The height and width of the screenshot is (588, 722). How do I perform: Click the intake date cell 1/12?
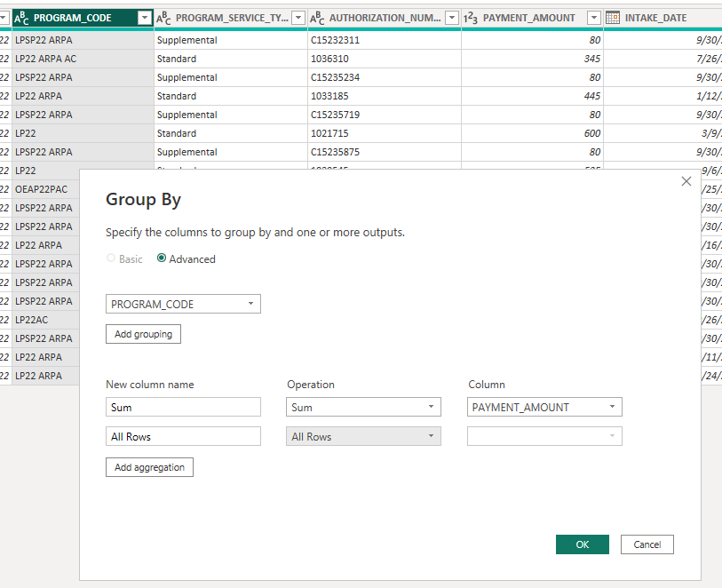tap(663, 96)
